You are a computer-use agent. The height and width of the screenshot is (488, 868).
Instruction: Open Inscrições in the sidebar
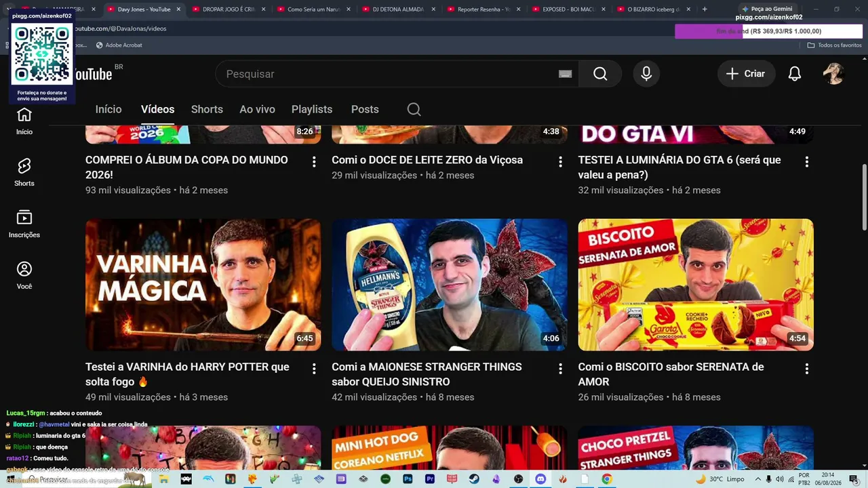pyautogui.click(x=24, y=224)
